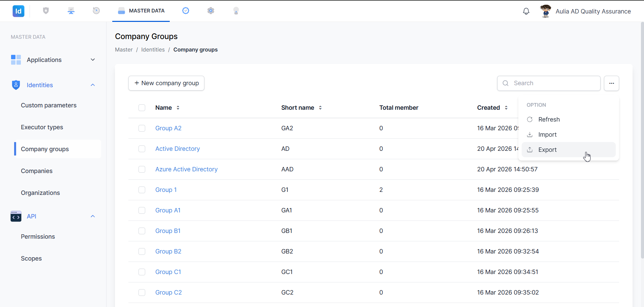644x307 pixels.
Task: Open the lightbulb module icon
Action: pos(236,11)
